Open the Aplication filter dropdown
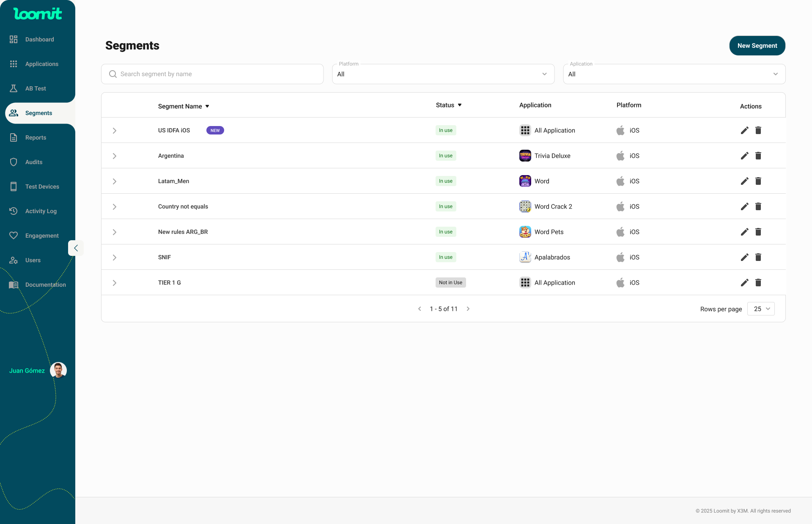Viewport: 812px width, 524px height. 674,74
